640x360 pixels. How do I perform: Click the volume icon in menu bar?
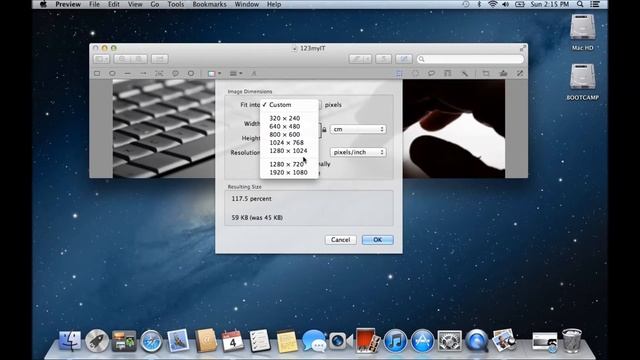506,4
